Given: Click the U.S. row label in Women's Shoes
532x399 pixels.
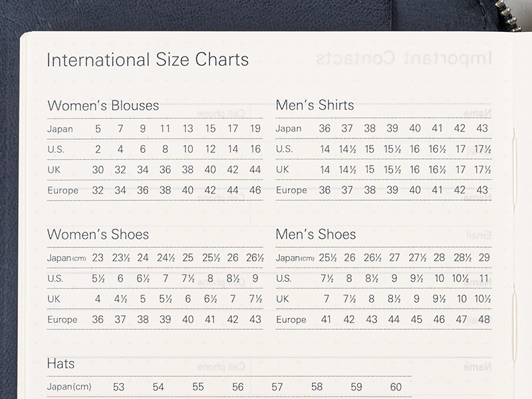Looking at the screenshot, I should 57,279.
